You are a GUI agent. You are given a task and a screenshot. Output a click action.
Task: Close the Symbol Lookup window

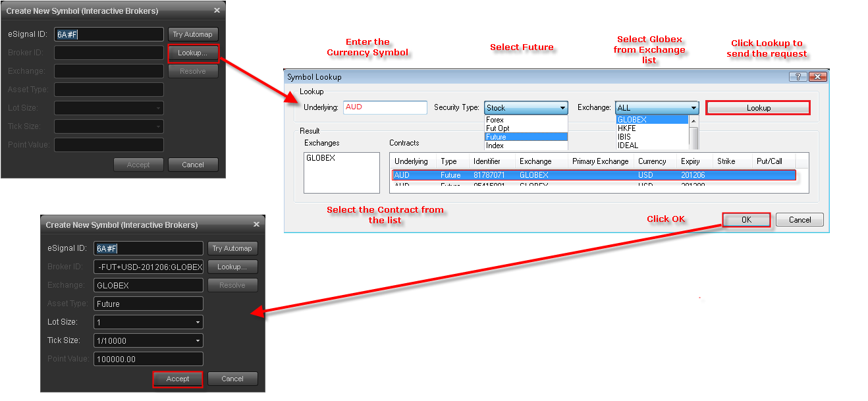[817, 77]
